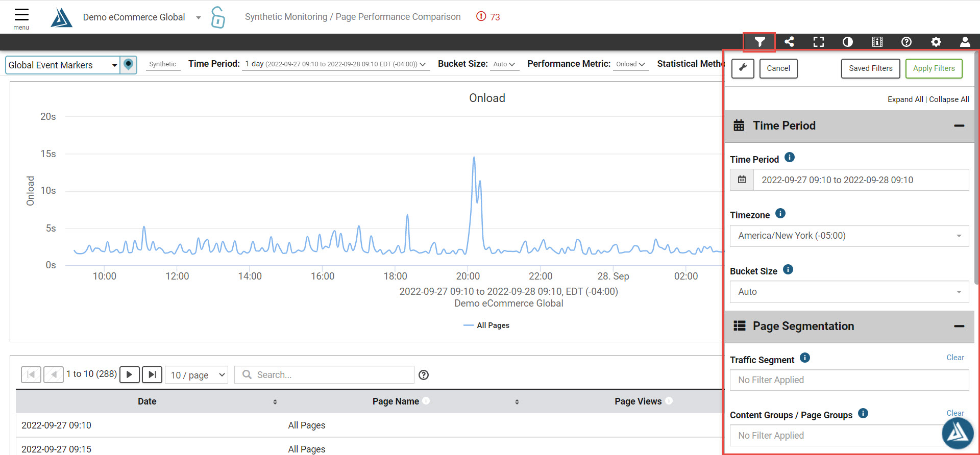This screenshot has height=455, width=980.
Task: Click the table Search field
Action: tap(324, 375)
